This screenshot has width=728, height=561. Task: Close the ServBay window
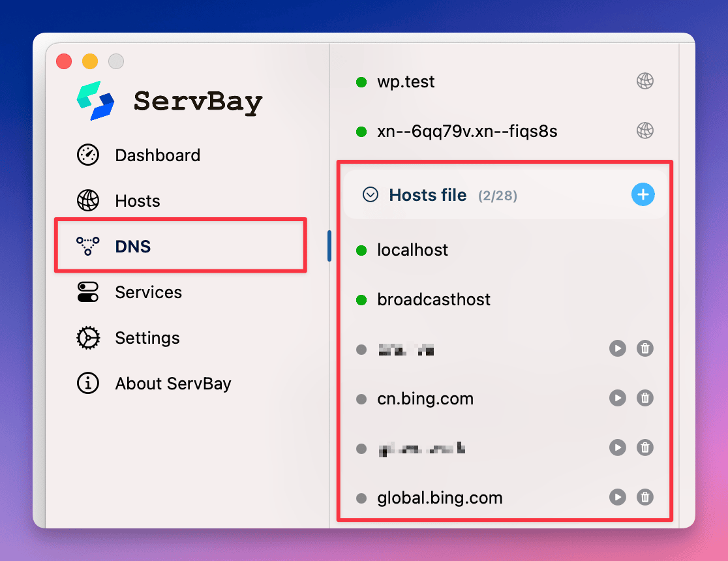64,61
